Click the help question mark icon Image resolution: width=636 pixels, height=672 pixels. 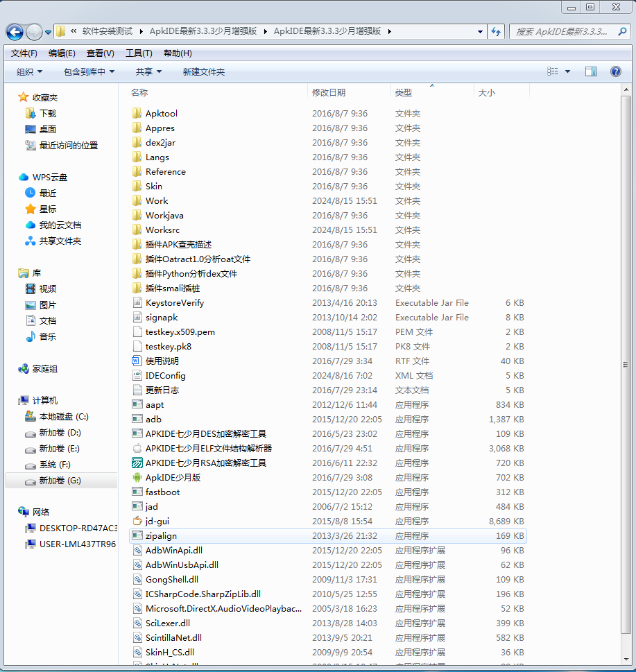(615, 71)
